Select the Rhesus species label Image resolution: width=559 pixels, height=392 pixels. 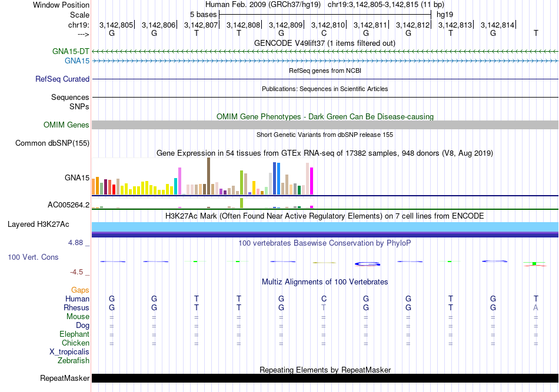[76, 307]
